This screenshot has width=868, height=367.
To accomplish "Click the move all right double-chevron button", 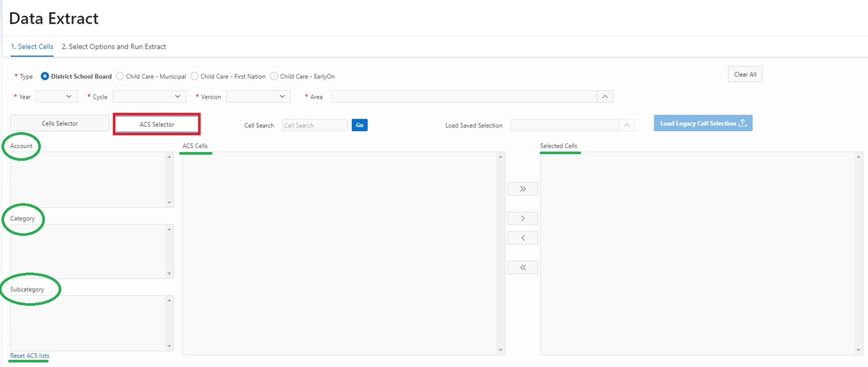I will point(522,189).
